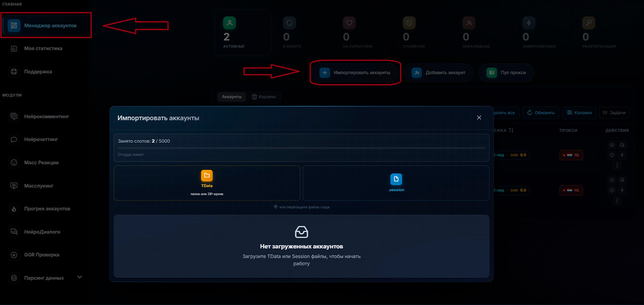Open the НейроДиалоги messages icon
644x305 pixels.
[14, 232]
